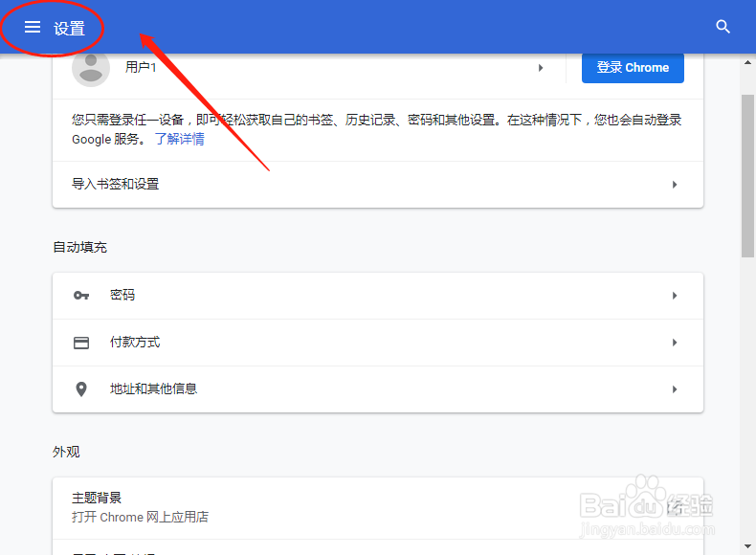Click the 导入书签和设置 label
Screen dimensions: 756x555
pos(115,184)
